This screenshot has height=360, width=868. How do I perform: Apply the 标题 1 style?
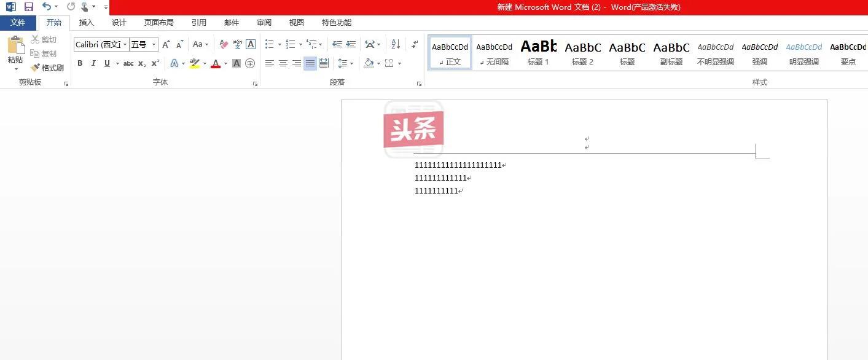click(538, 52)
